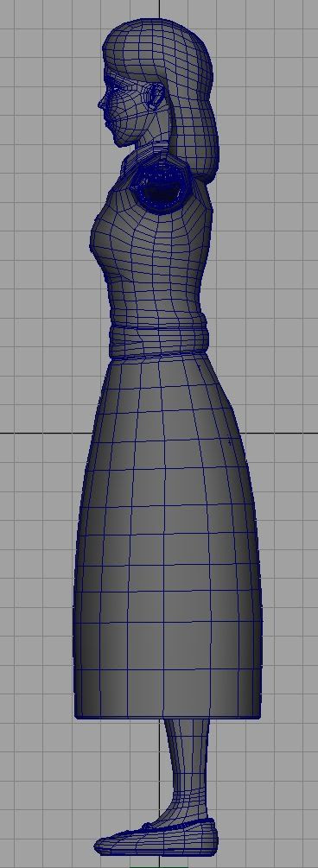Click the ear on the head

pyautogui.click(x=153, y=98)
